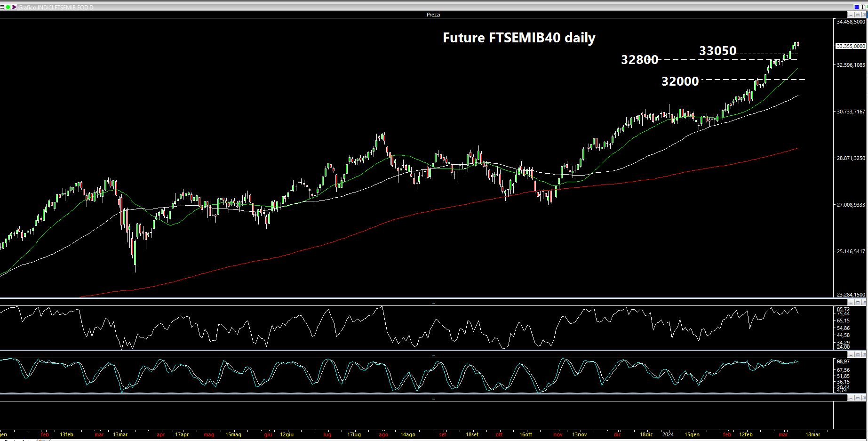Click the red 'ago' month axis label
This screenshot has width=868, height=441.
click(383, 434)
